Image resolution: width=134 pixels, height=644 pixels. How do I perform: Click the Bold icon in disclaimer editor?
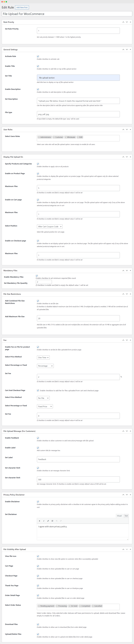(x=39, y=521)
